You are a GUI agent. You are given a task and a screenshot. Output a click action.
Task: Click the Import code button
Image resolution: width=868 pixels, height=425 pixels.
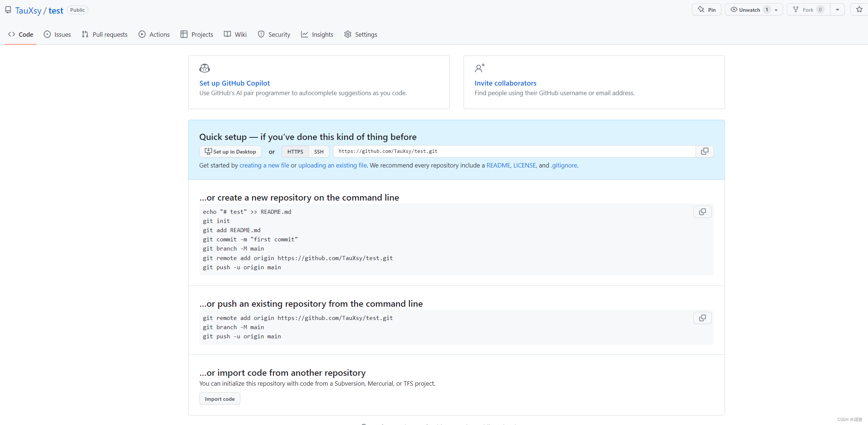tap(220, 399)
